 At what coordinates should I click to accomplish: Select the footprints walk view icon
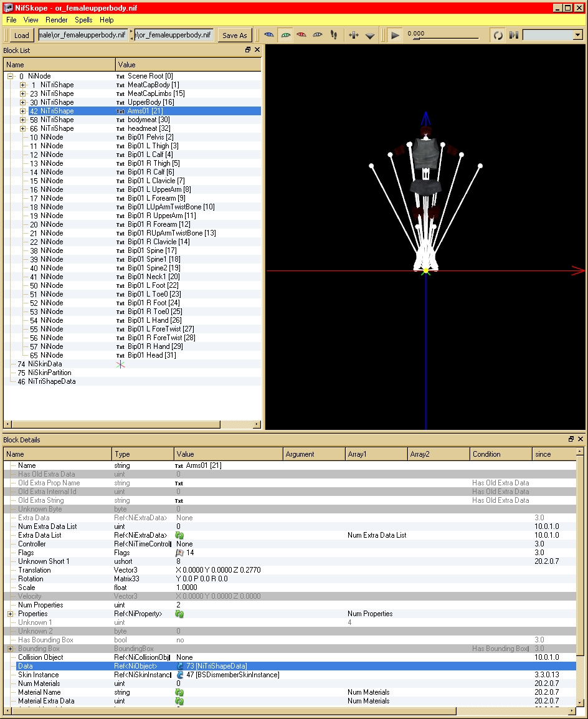(x=334, y=35)
